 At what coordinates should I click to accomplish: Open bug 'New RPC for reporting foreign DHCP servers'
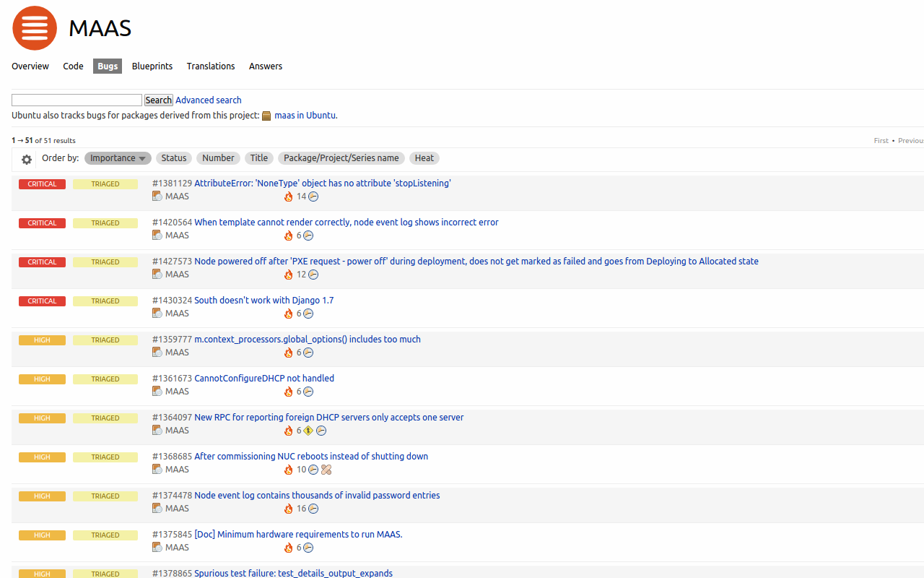coord(329,418)
